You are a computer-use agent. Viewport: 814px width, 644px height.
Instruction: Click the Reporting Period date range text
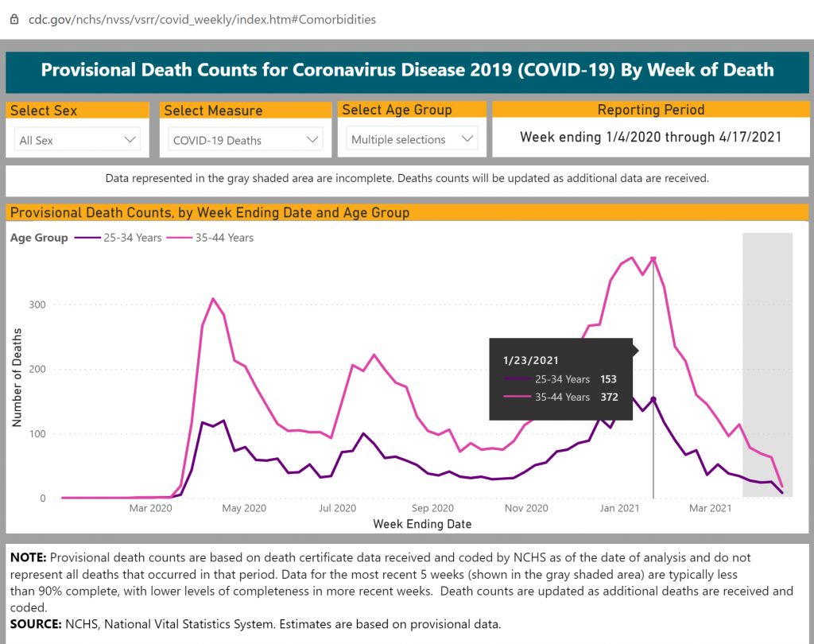650,137
